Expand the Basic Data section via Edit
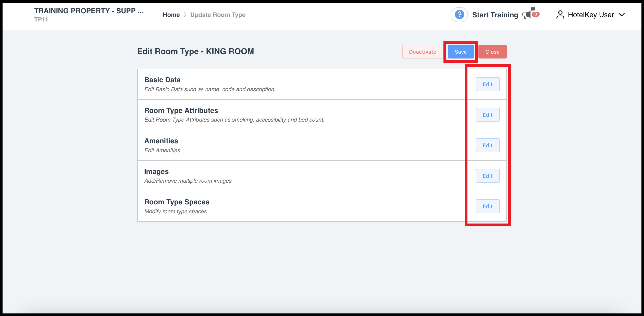Image resolution: width=644 pixels, height=316 pixels. pos(488,84)
